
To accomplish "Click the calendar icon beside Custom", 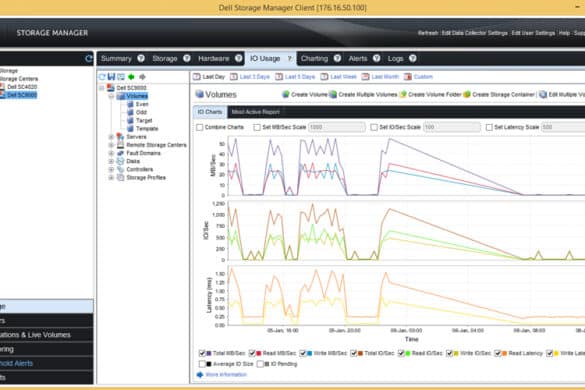I will pos(408,77).
